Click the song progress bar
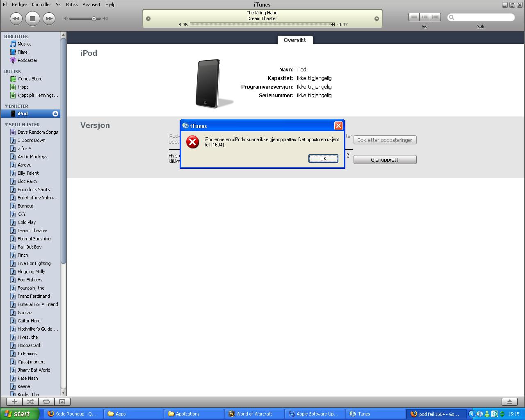Image resolution: width=525 pixels, height=420 pixels. (262, 25)
